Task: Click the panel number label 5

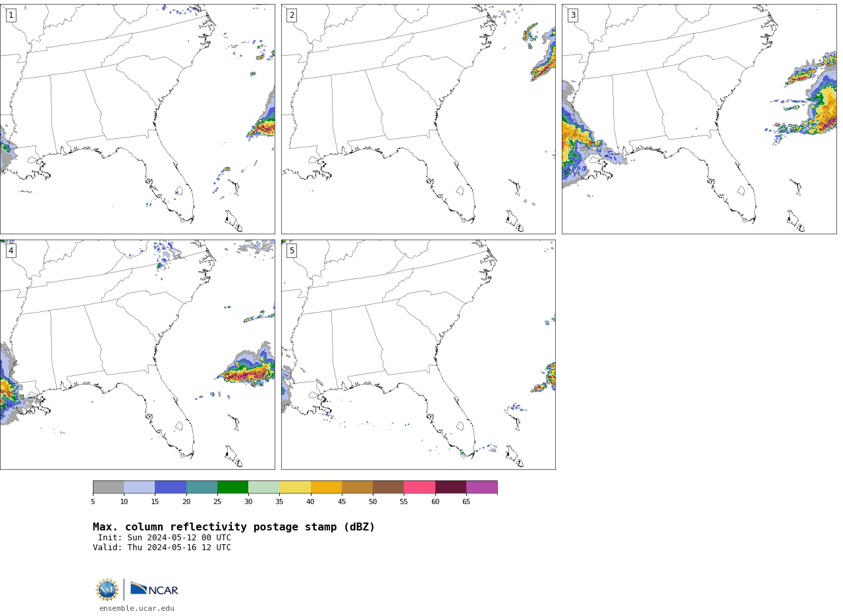Action: (x=292, y=251)
